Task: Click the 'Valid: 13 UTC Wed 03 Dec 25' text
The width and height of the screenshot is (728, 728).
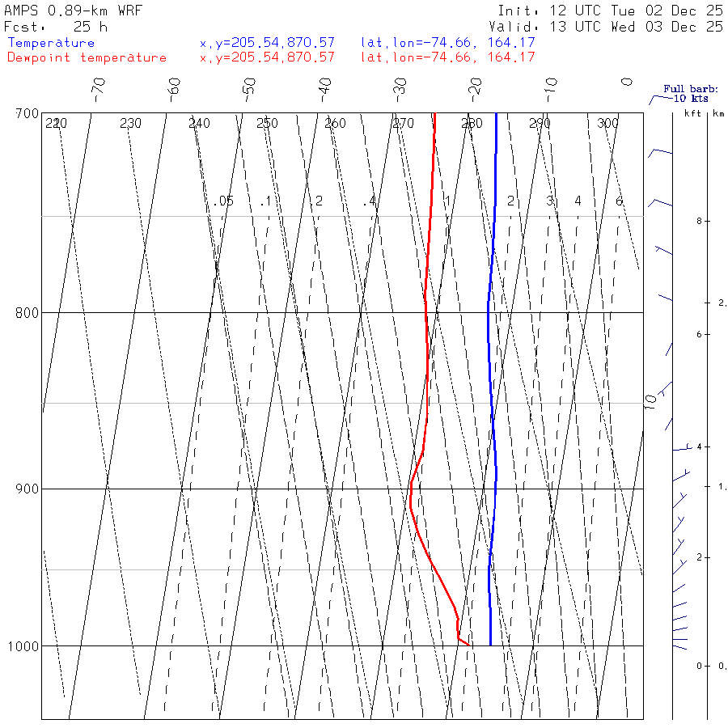Action: click(605, 27)
